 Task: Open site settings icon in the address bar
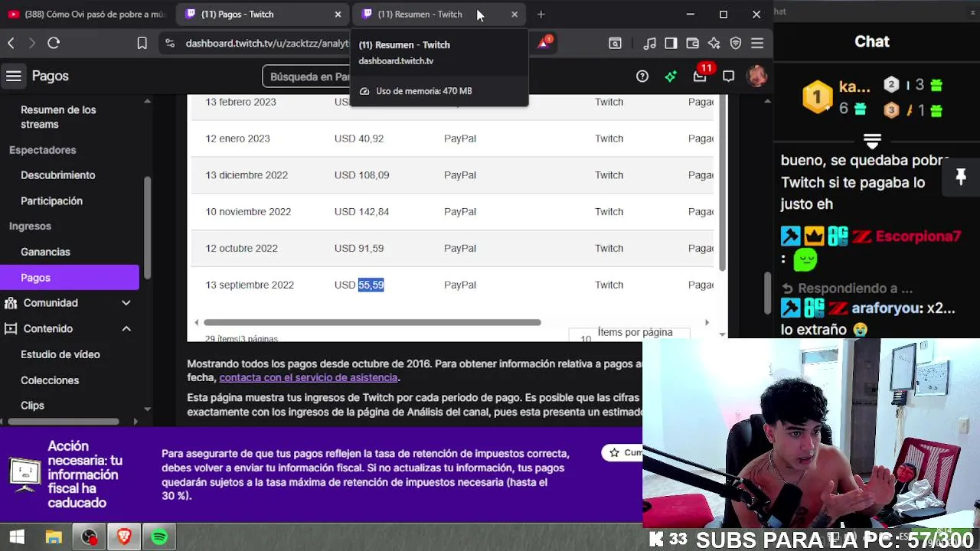click(x=169, y=44)
